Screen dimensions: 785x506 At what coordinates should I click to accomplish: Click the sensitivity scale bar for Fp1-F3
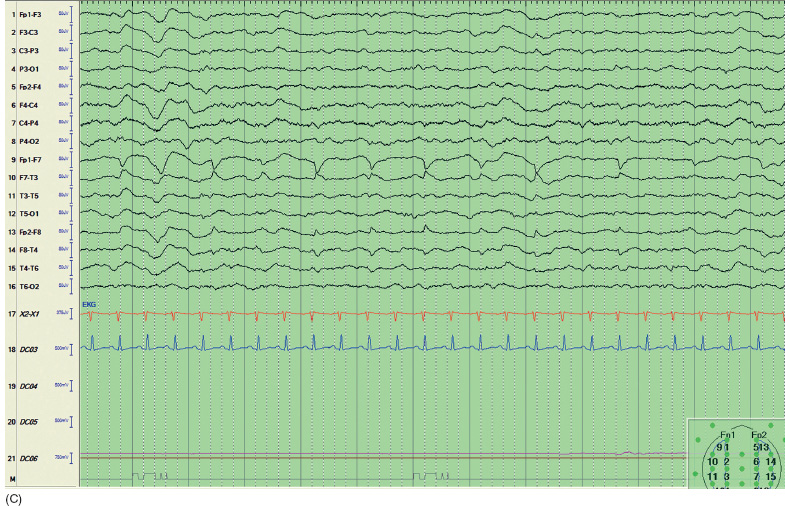pyautogui.click(x=73, y=15)
